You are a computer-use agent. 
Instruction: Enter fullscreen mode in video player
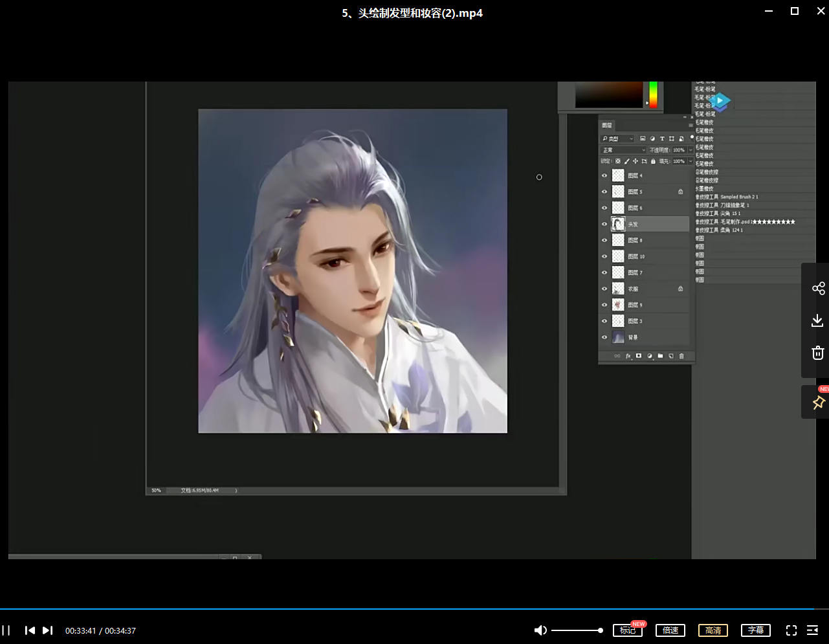point(791,630)
